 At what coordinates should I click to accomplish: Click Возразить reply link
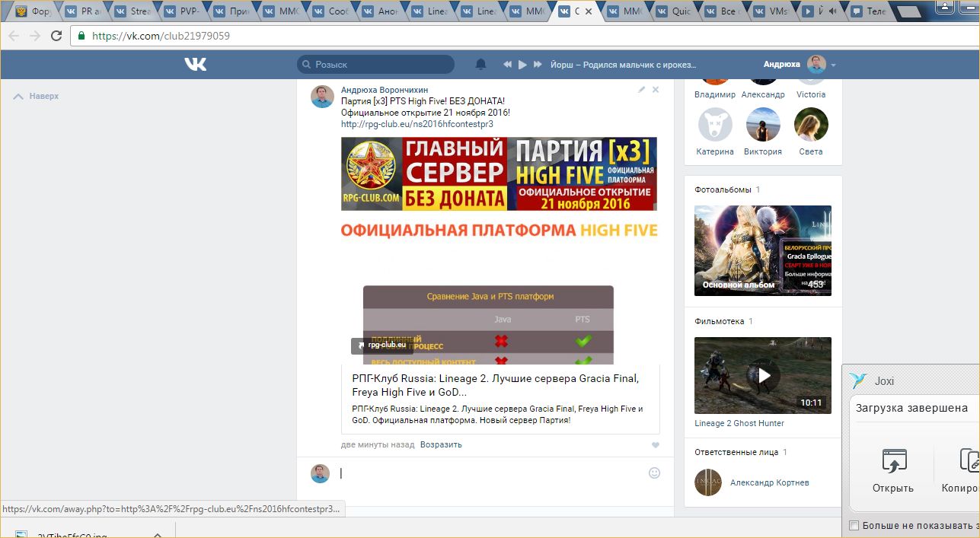[441, 444]
